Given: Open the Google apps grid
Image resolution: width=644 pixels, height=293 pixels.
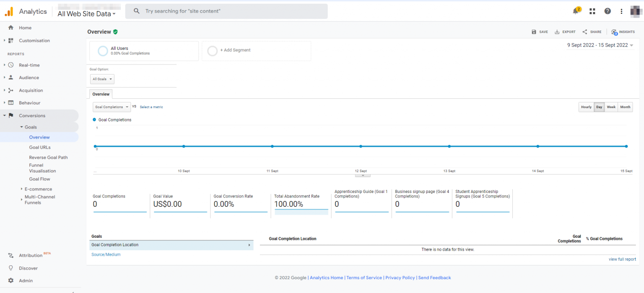Looking at the screenshot, I should point(592,11).
